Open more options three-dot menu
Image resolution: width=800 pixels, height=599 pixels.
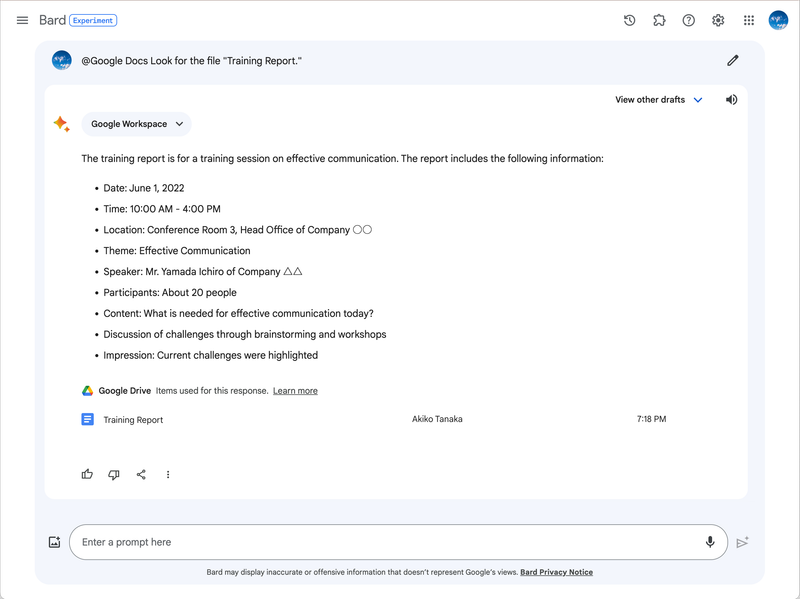click(x=168, y=475)
